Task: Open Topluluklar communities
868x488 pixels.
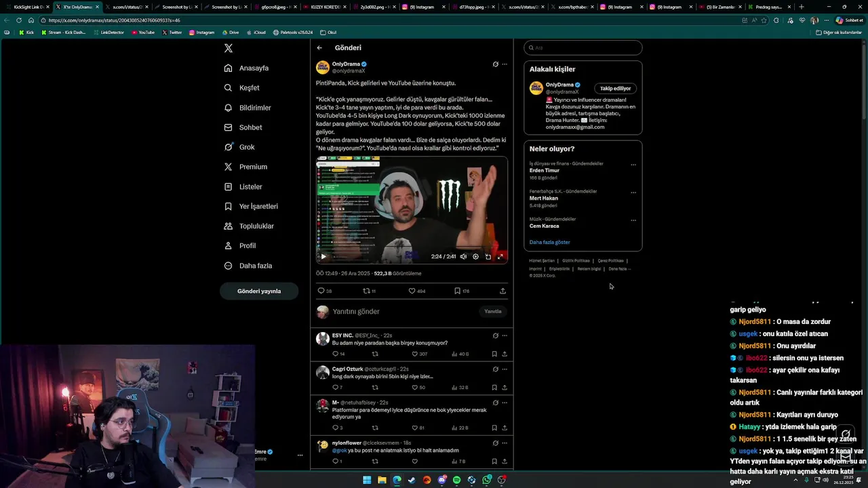Action: tap(249, 226)
